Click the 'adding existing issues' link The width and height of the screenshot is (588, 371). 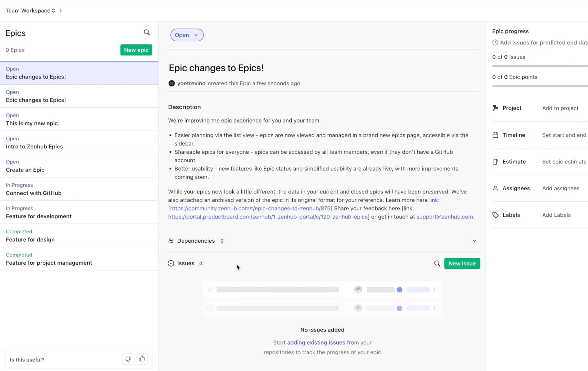coord(316,343)
